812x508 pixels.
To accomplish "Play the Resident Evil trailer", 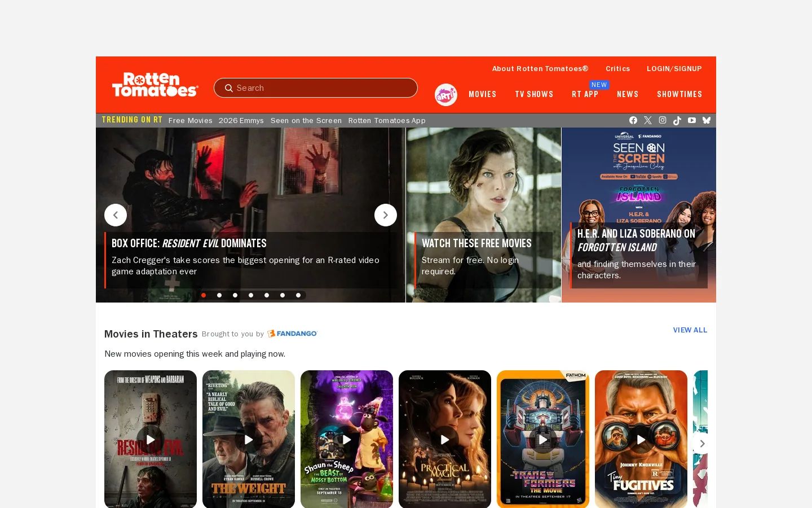I will [x=151, y=440].
